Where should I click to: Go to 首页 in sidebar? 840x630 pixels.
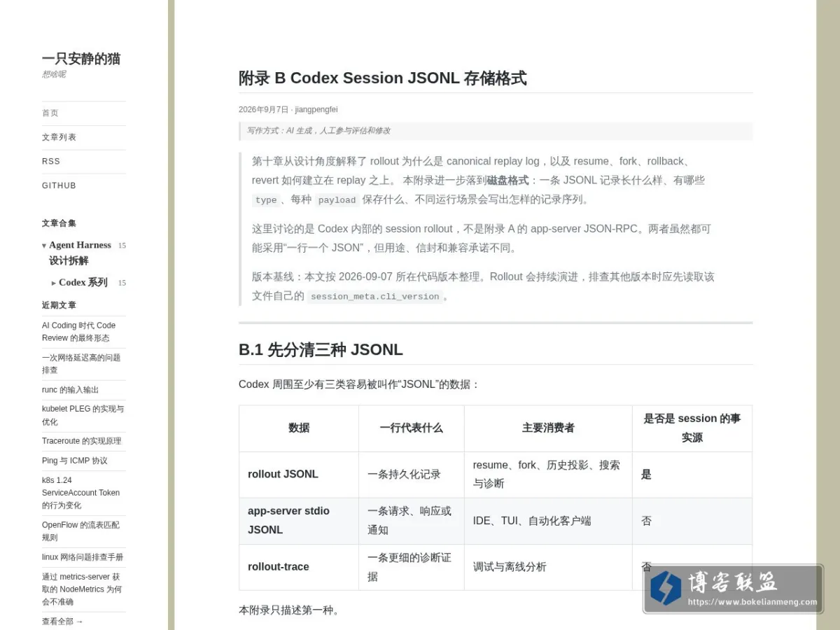pyautogui.click(x=50, y=113)
